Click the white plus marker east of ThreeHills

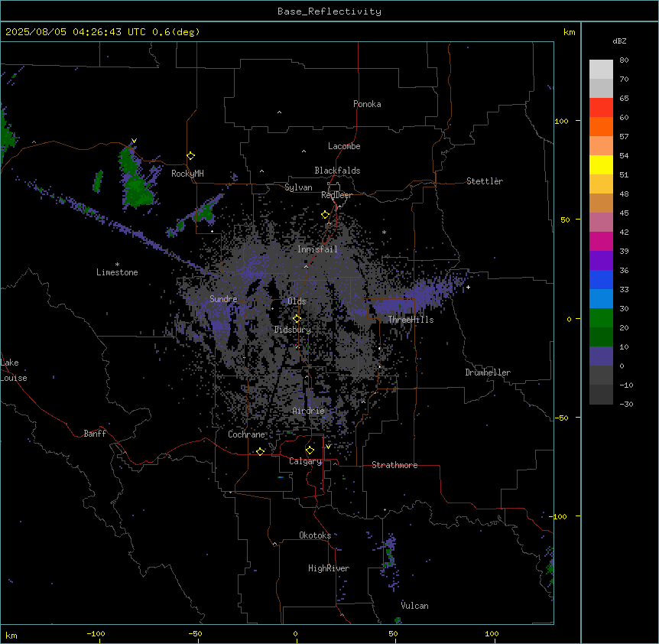tap(468, 287)
